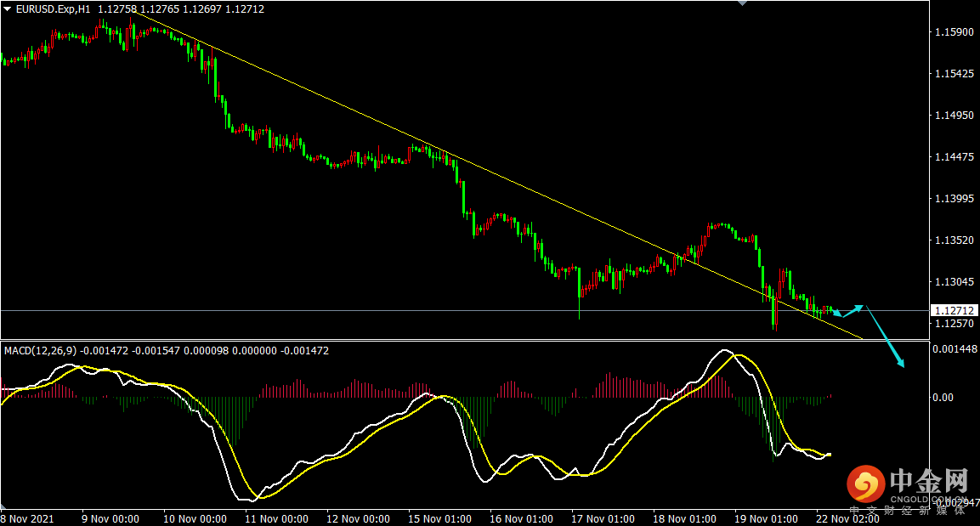Click the 22 Nov 02:00 time label

(847, 519)
